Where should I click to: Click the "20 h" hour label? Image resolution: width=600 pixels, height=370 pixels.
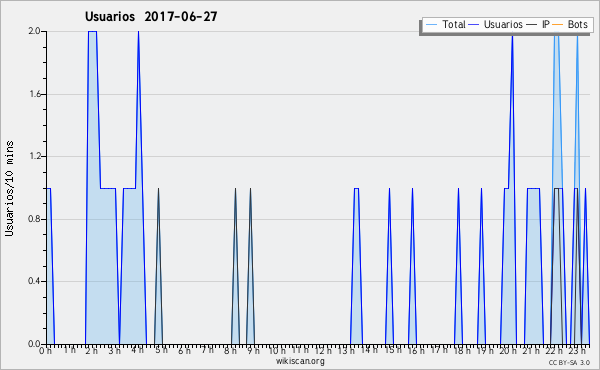point(508,351)
